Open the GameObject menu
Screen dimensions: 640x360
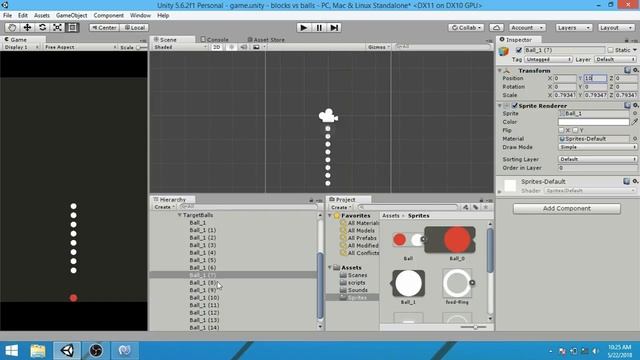point(71,15)
